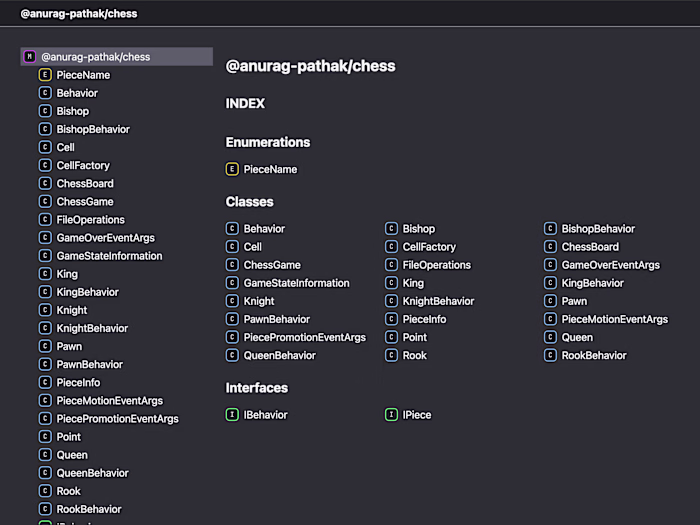Click the class icon beside ChessGame in Classes index
The width and height of the screenshot is (700, 525).
click(232, 265)
